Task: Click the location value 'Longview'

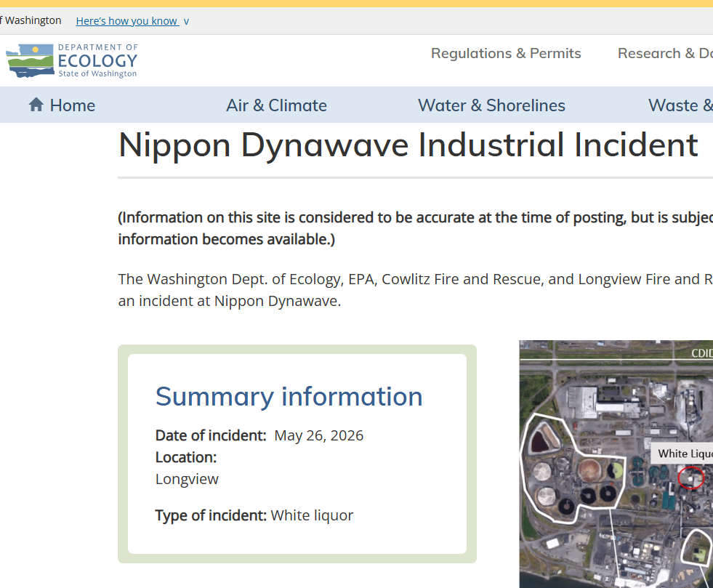Action: (187, 479)
